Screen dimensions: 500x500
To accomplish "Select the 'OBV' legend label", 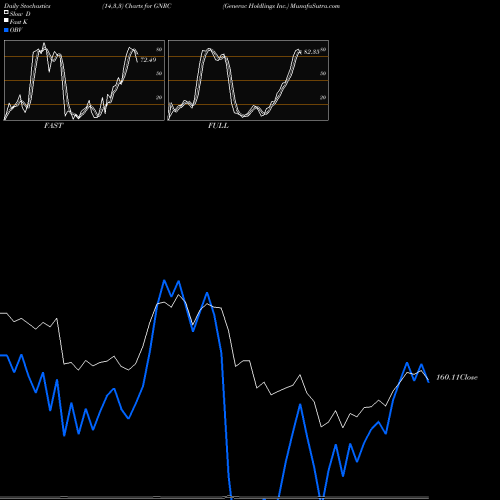I will [x=16, y=30].
